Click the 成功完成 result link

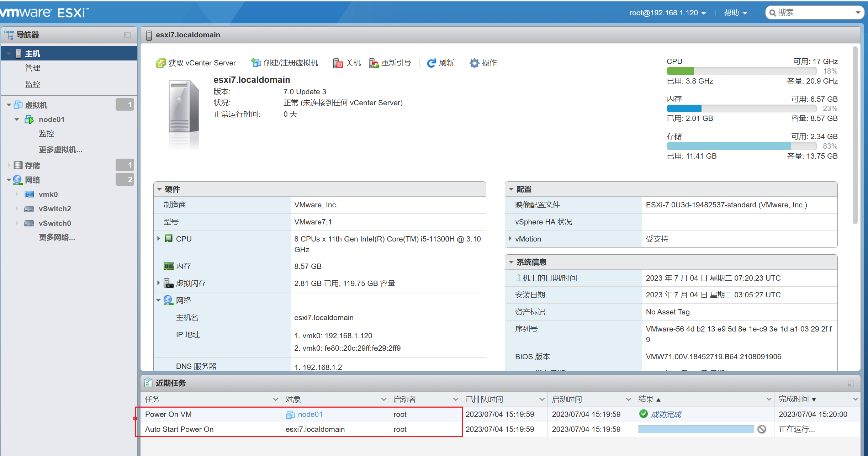coord(666,414)
